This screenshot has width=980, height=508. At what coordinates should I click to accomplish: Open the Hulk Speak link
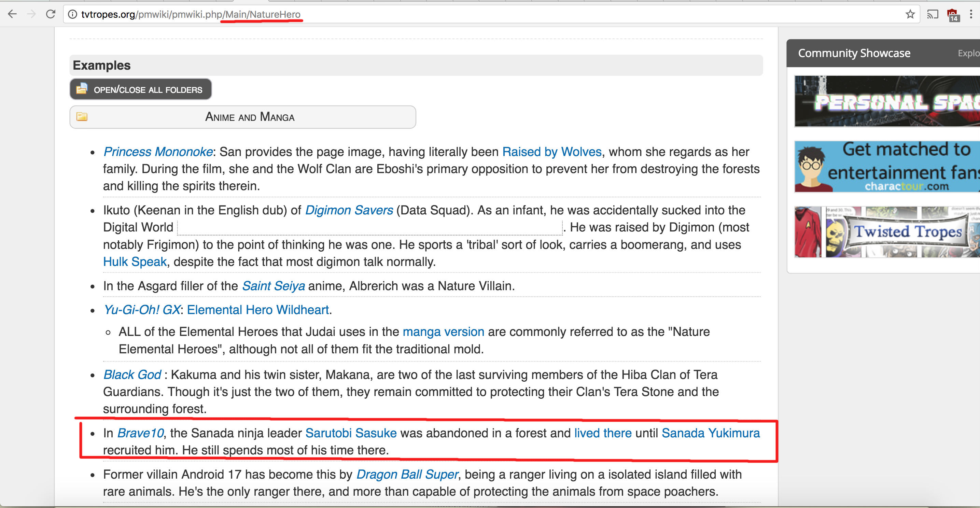point(135,262)
